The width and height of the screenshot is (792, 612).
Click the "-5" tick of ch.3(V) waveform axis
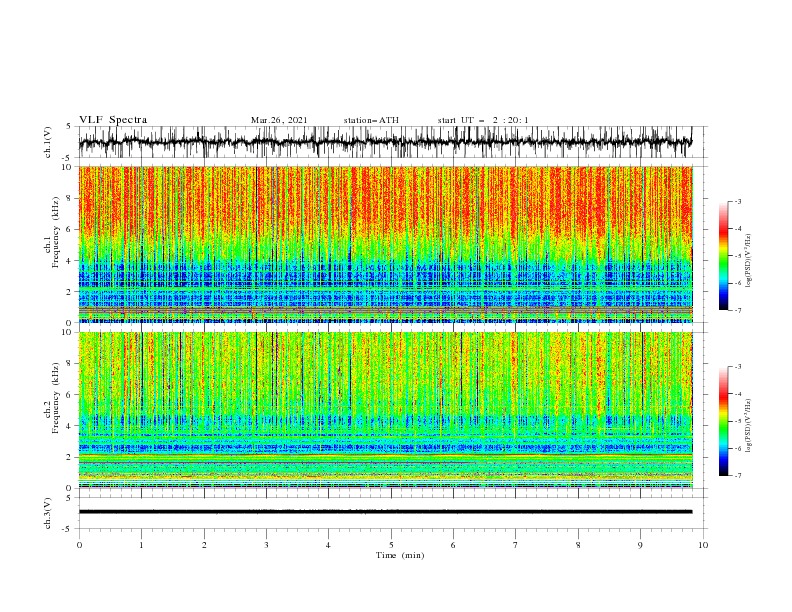pos(67,529)
